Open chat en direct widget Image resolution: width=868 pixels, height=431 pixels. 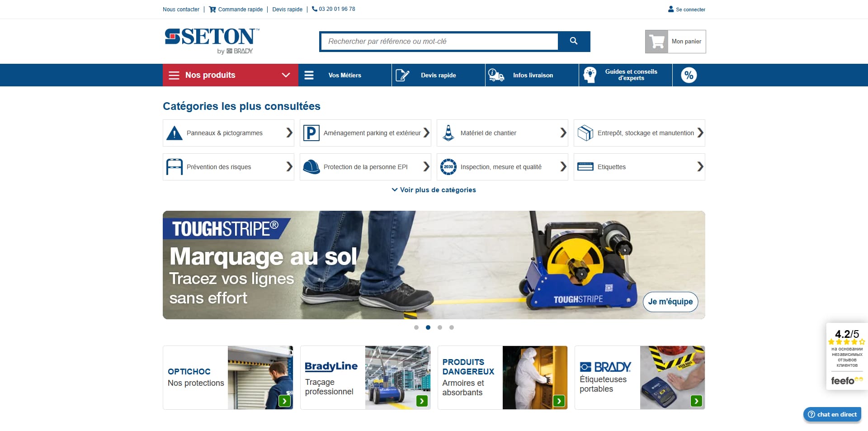832,414
